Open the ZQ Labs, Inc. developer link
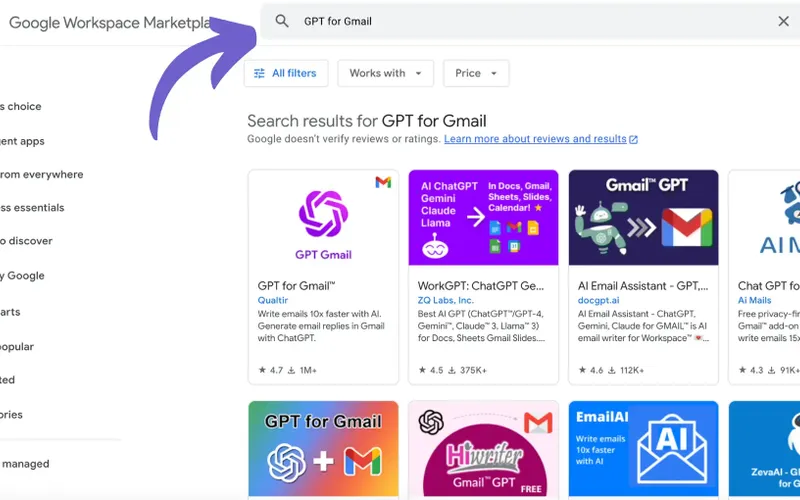The image size is (800, 500). (445, 300)
